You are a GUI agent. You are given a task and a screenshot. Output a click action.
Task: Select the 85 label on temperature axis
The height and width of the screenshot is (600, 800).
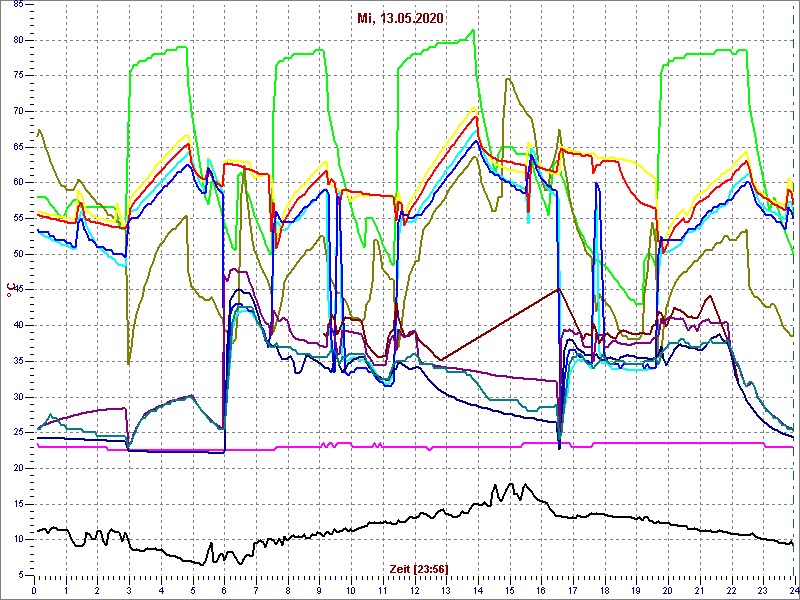[17, 4]
